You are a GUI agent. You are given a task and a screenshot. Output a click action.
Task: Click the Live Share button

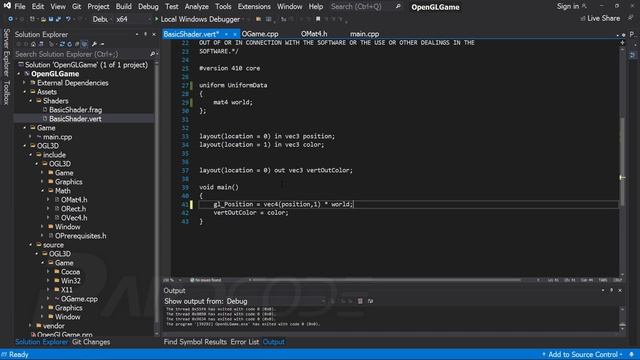600,18
